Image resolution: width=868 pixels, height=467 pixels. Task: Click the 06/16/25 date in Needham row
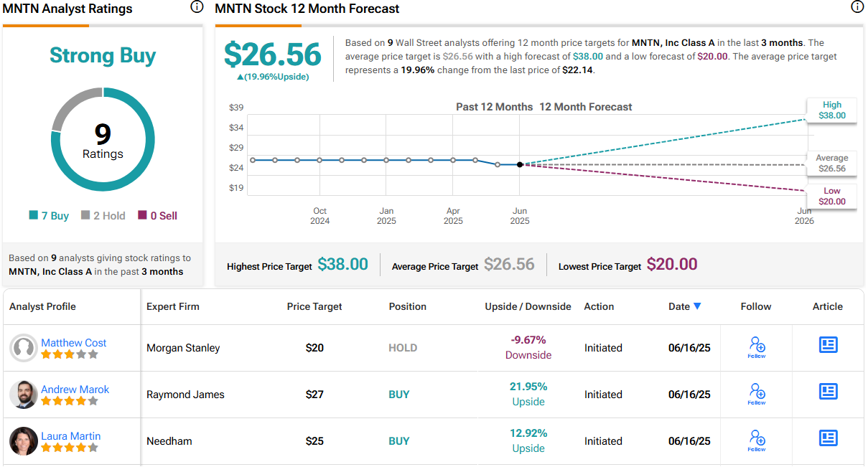(689, 441)
